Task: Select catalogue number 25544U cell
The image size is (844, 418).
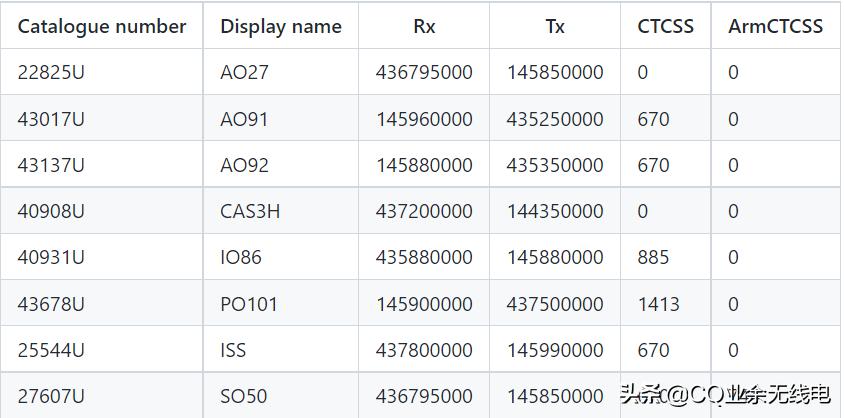Action: pyautogui.click(x=51, y=350)
